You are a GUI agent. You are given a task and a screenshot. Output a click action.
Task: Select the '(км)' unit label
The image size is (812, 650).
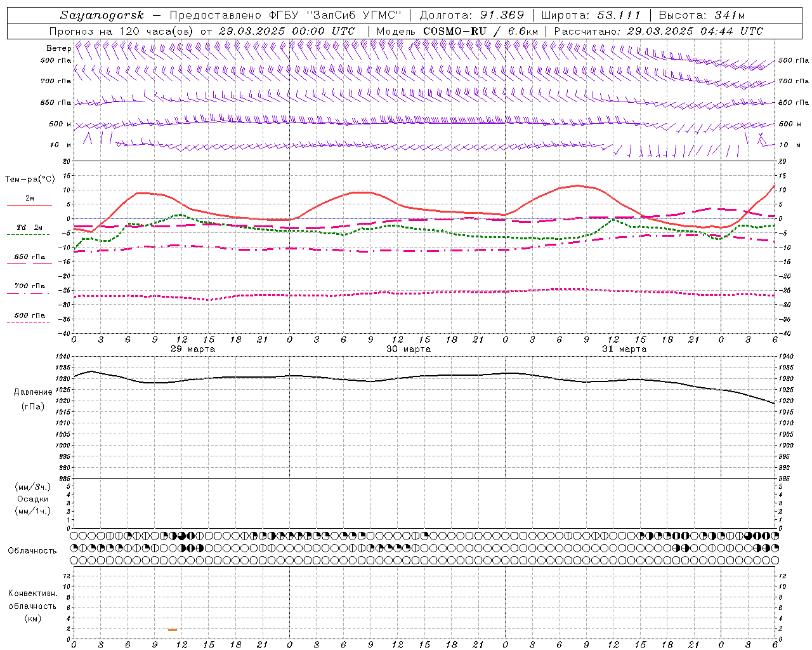click(x=33, y=618)
